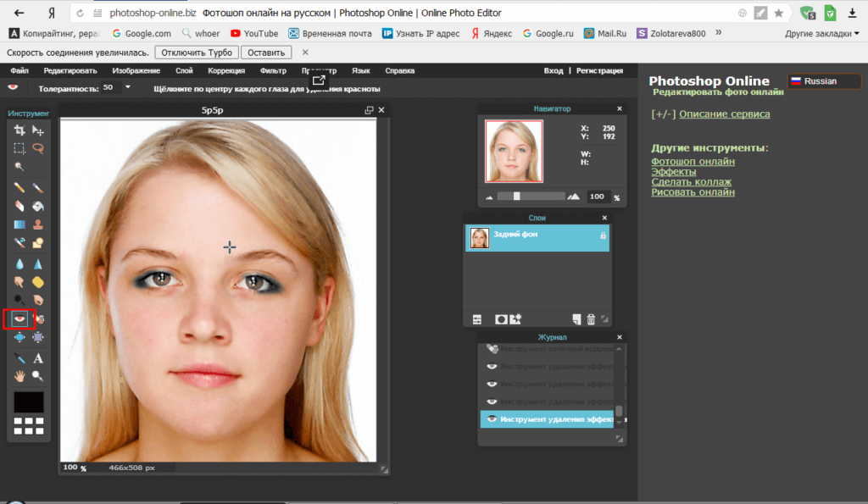Viewport: 868px width, 504px height.
Task: Click the Navigator zoom slider handle
Action: 517,197
